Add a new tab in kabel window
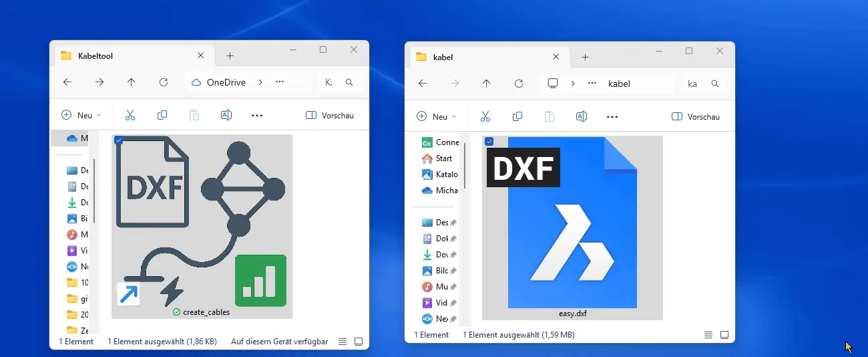 pos(586,57)
